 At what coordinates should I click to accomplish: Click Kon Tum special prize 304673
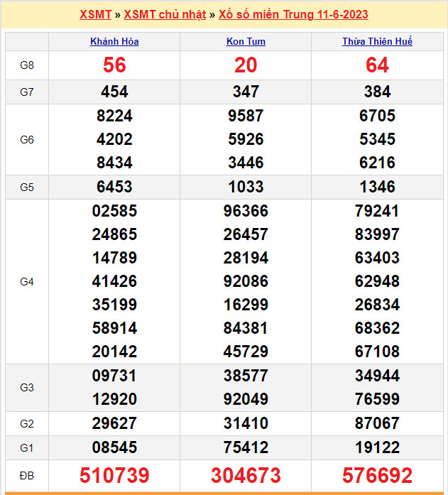pos(246,475)
